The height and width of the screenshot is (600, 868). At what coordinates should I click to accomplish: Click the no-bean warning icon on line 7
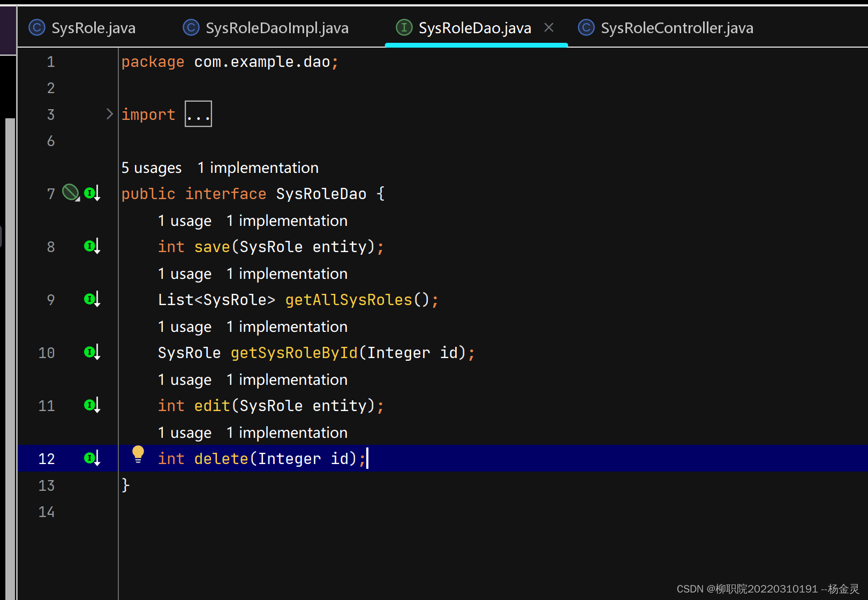(70, 192)
